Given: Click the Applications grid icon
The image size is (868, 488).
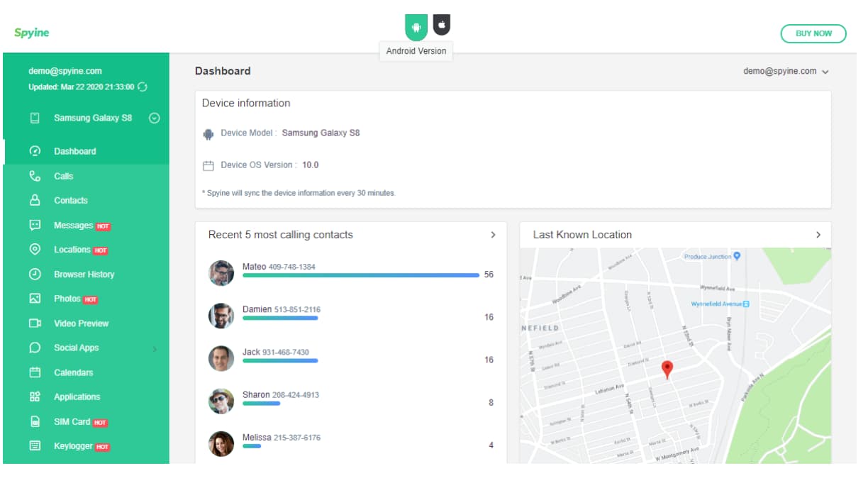Looking at the screenshot, I should coord(35,396).
